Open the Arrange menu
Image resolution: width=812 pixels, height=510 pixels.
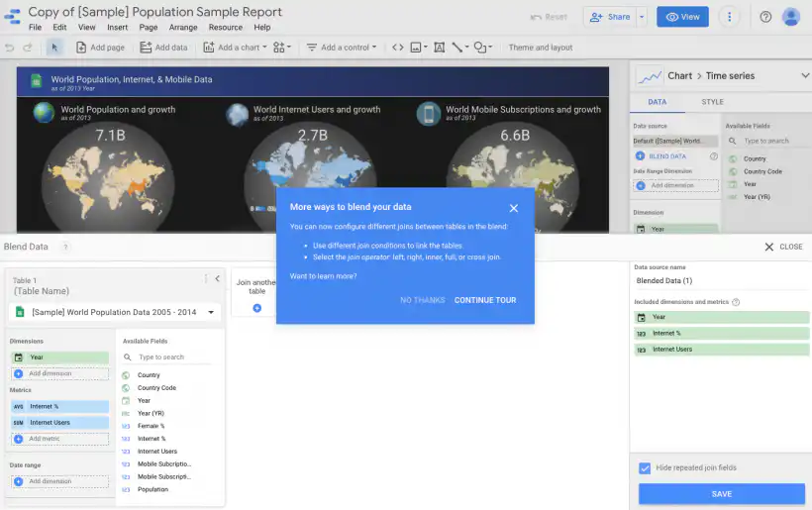point(183,28)
